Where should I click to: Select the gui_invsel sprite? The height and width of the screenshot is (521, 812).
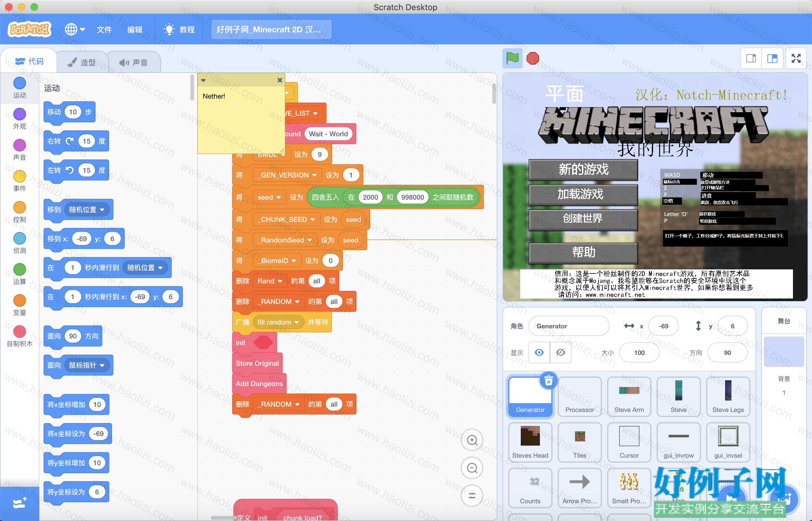click(728, 443)
